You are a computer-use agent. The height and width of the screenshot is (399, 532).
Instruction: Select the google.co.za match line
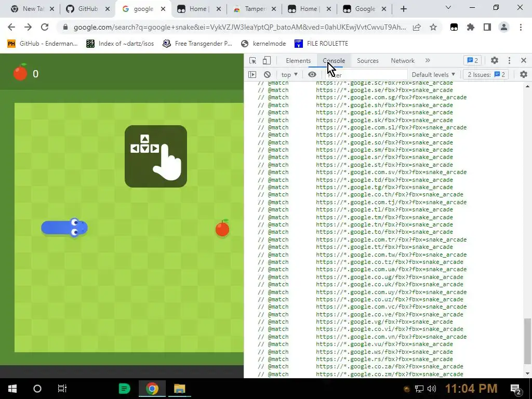(361, 366)
